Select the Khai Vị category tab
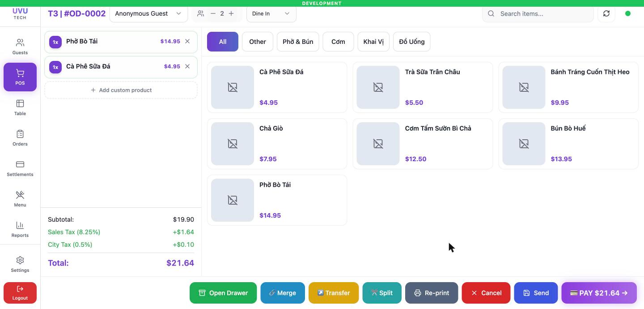This screenshot has height=309, width=644. click(x=373, y=42)
